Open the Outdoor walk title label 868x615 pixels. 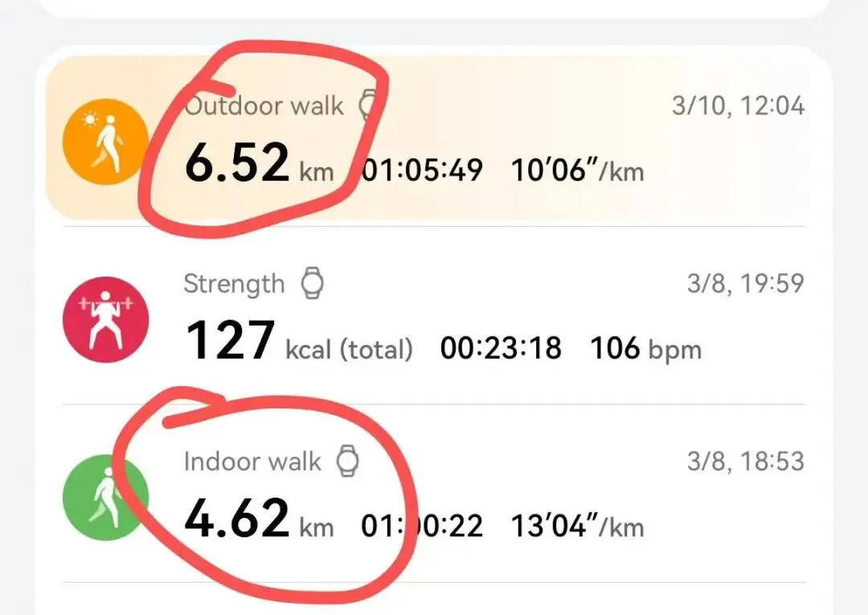pyautogui.click(x=264, y=106)
